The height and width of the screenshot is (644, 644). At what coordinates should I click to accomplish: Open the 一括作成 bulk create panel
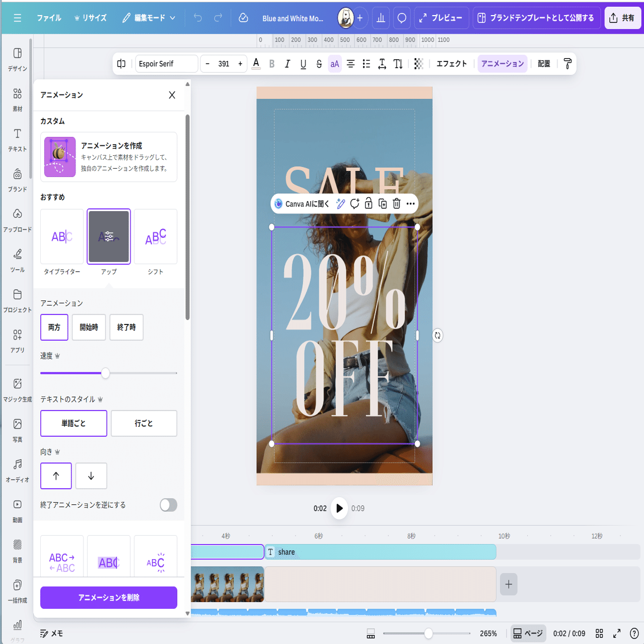tap(17, 591)
